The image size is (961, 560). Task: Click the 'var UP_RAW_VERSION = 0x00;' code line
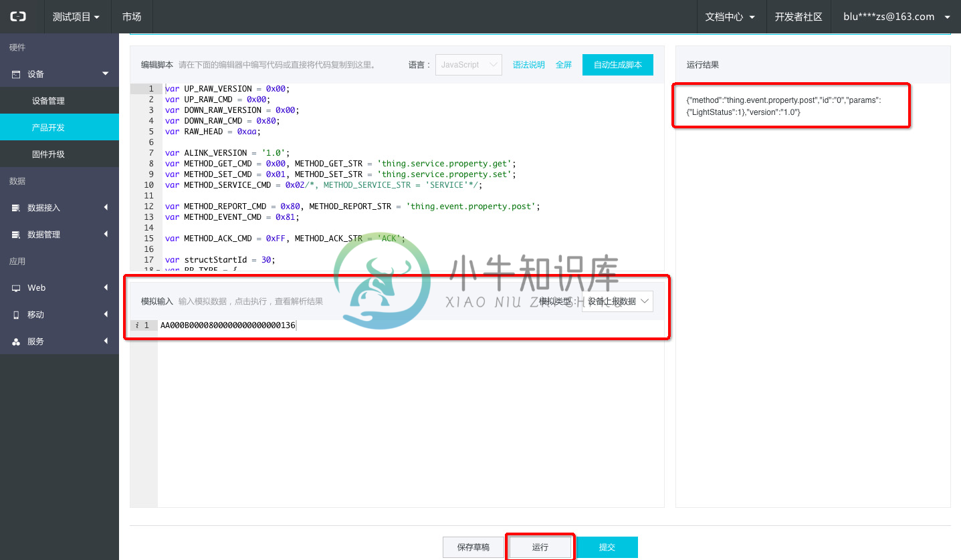click(227, 89)
